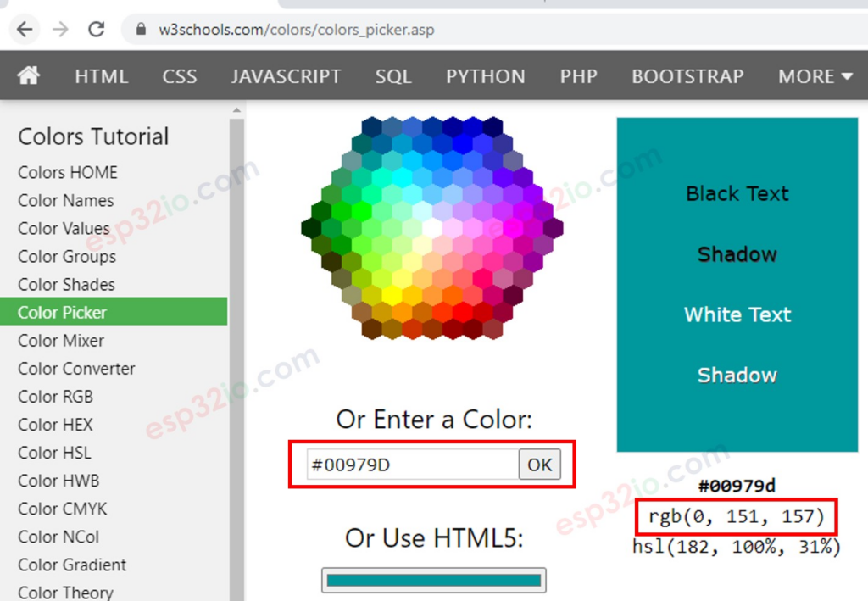Open the Color Converter sidebar link
This screenshot has height=601, width=868.
[76, 369]
